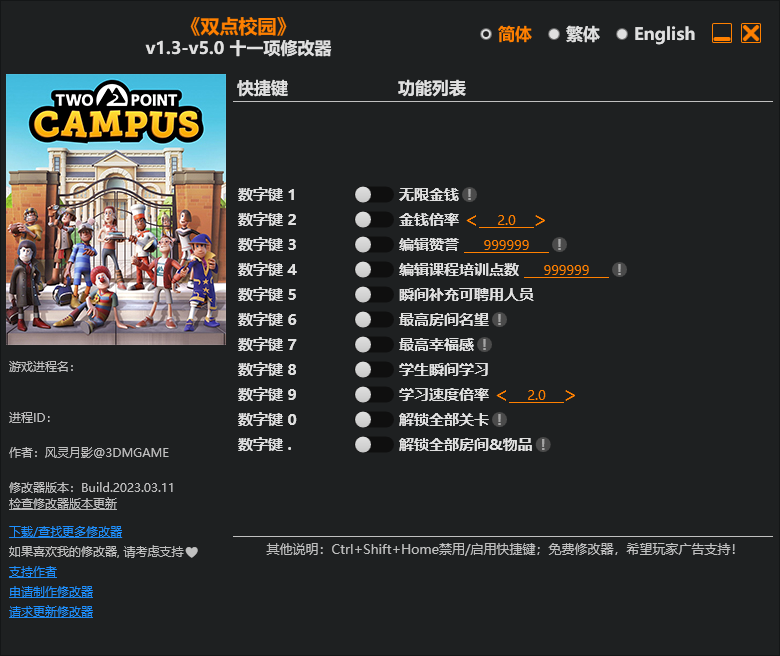This screenshot has height=656, width=780.
Task: Click the Two Point Campus cover image
Action: [116, 210]
